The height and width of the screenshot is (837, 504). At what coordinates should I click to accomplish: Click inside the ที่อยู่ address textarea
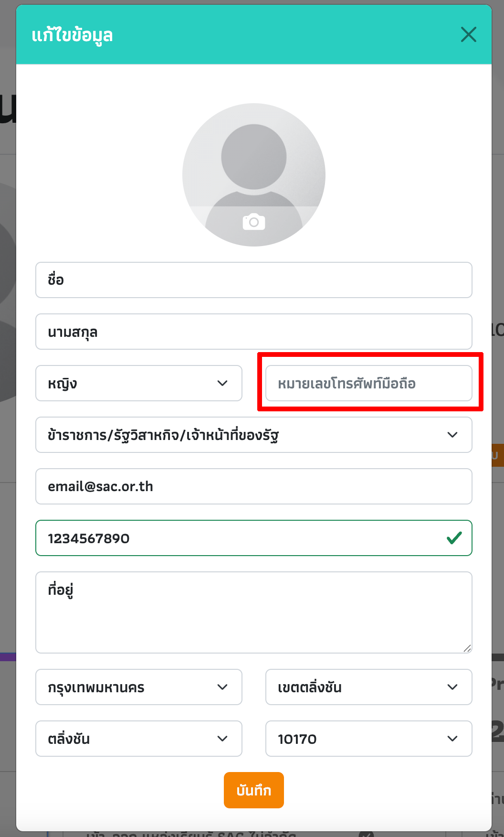pos(254,612)
